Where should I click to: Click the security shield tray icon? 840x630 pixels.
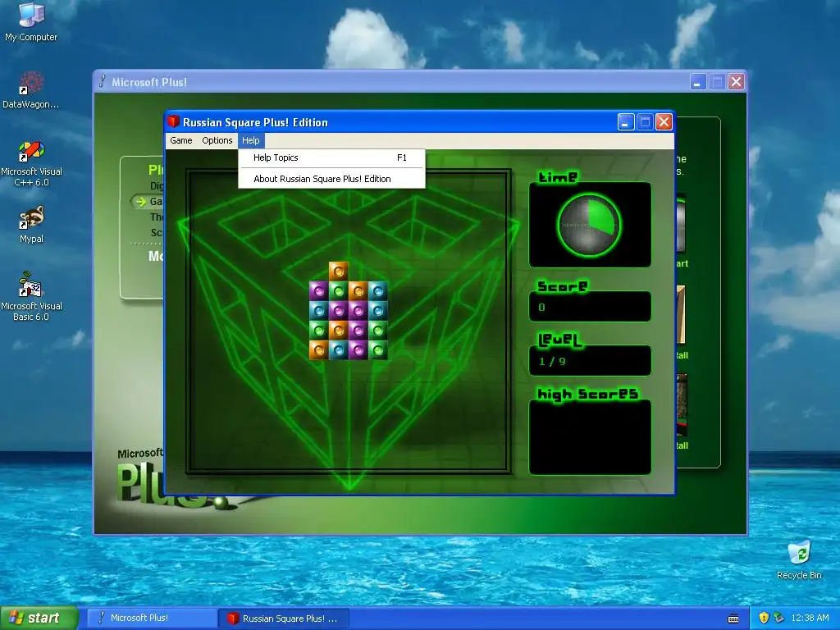tap(764, 618)
